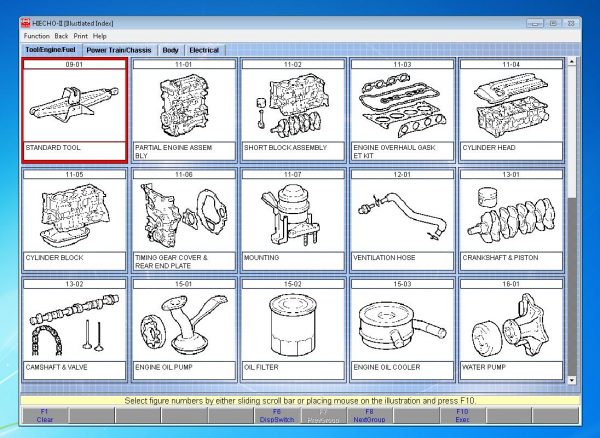
Task: Click figure number 13-02 label
Action: tap(75, 284)
